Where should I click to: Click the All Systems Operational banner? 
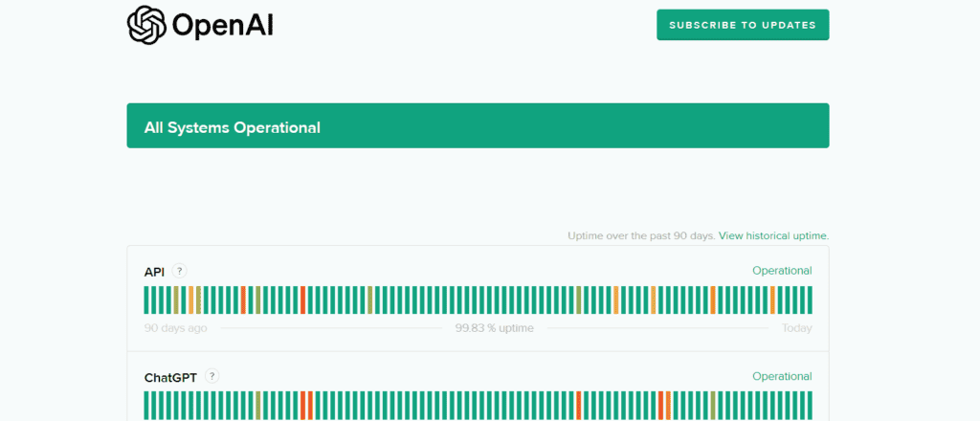(478, 125)
